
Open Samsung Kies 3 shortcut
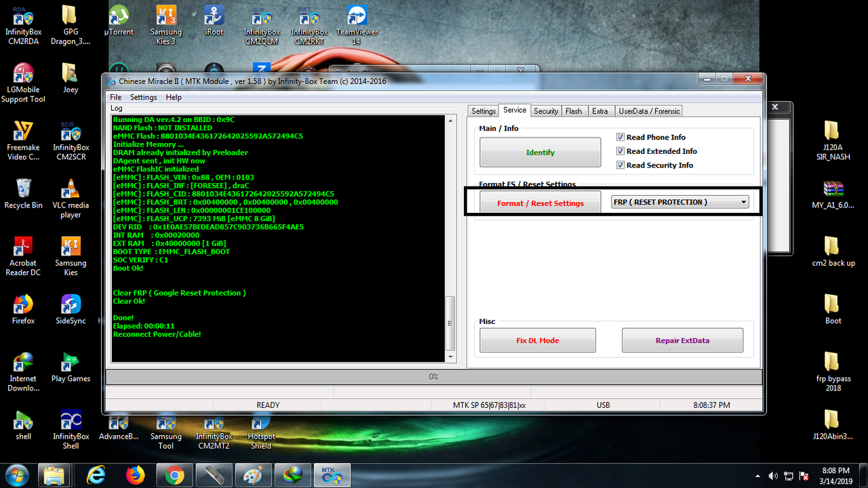(166, 24)
